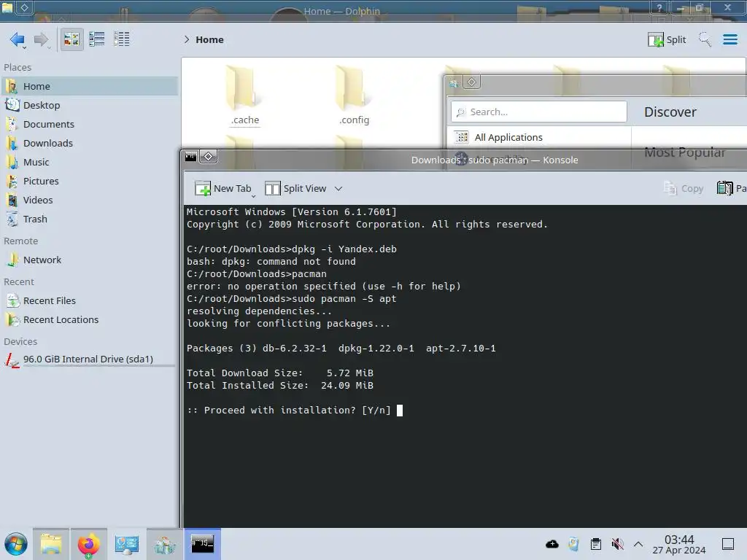
Task: Open Downloads in Places panel
Action: click(x=90, y=144)
